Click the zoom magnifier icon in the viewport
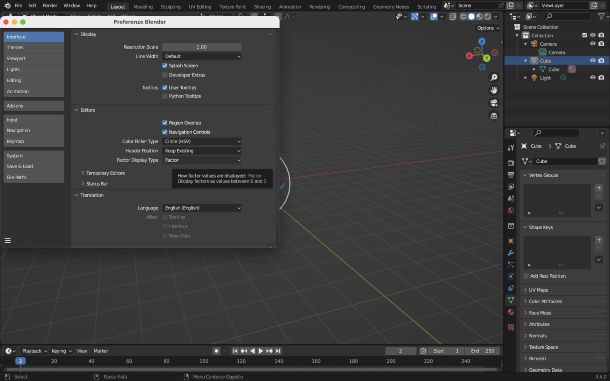The width and height of the screenshot is (610, 381). click(494, 77)
